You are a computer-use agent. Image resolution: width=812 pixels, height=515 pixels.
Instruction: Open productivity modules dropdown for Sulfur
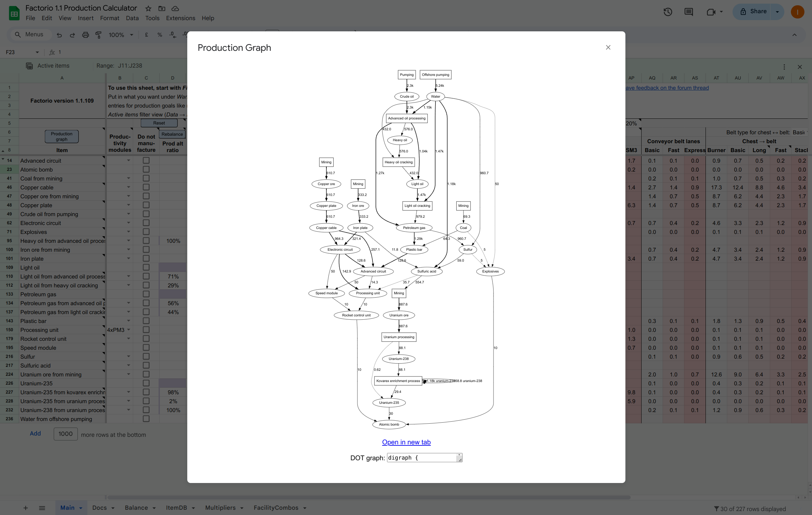coord(129,356)
